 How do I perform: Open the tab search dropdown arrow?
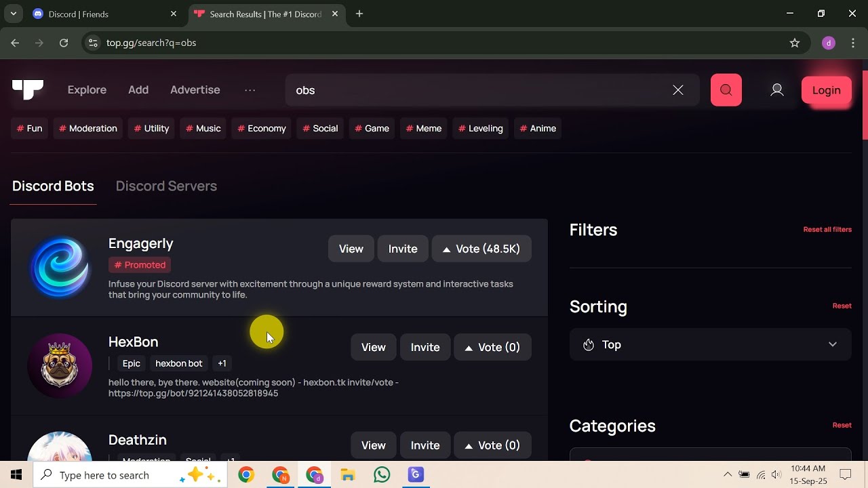(13, 14)
